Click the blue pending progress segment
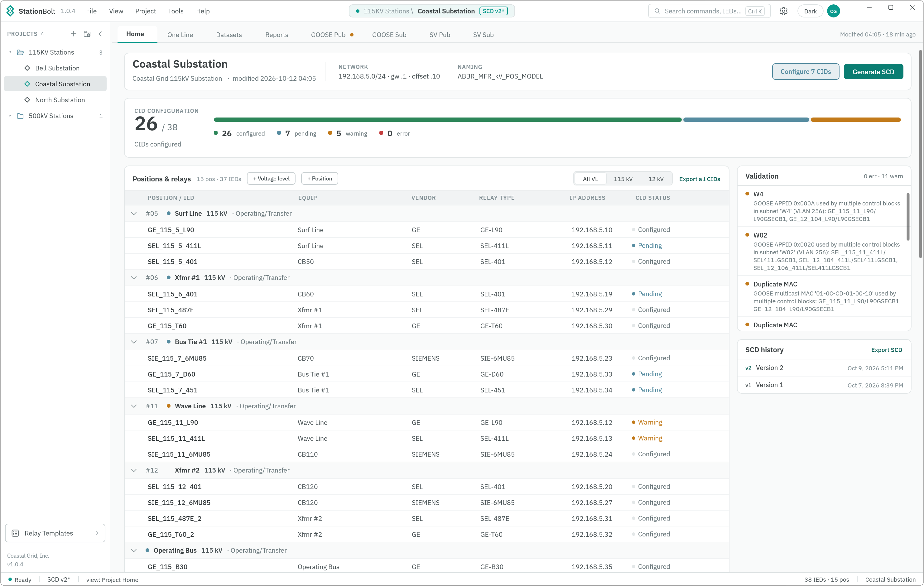The height and width of the screenshot is (586, 924). 746,120
